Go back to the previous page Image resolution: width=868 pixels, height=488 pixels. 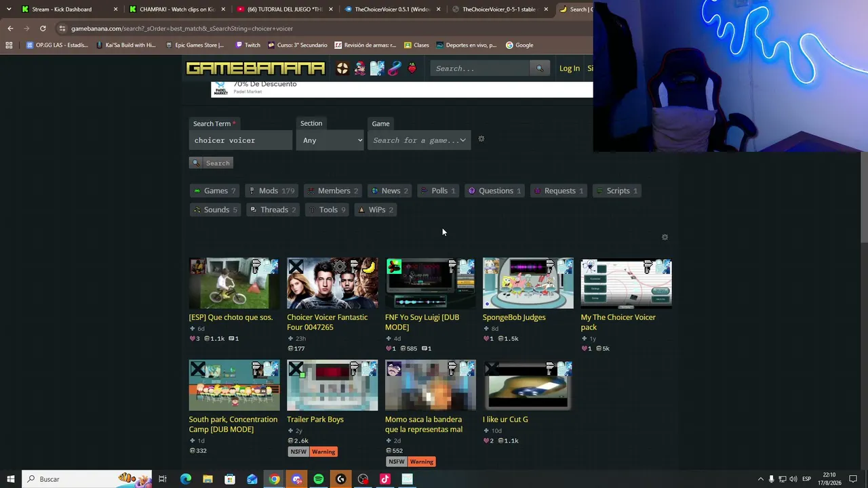[x=10, y=28]
